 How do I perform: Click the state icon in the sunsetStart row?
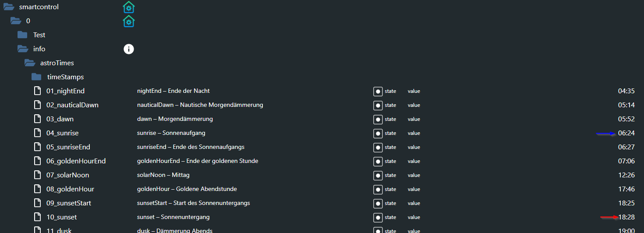378,204
